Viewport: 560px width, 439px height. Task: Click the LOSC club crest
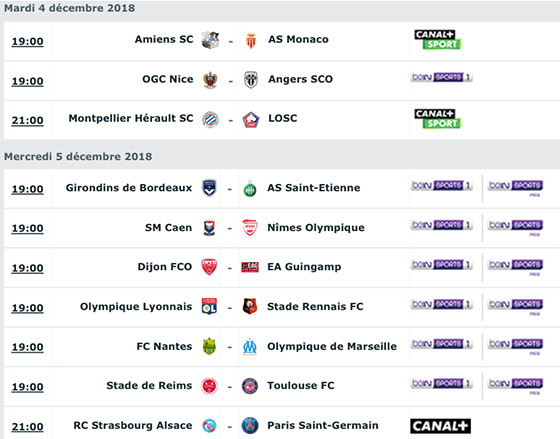pyautogui.click(x=251, y=120)
